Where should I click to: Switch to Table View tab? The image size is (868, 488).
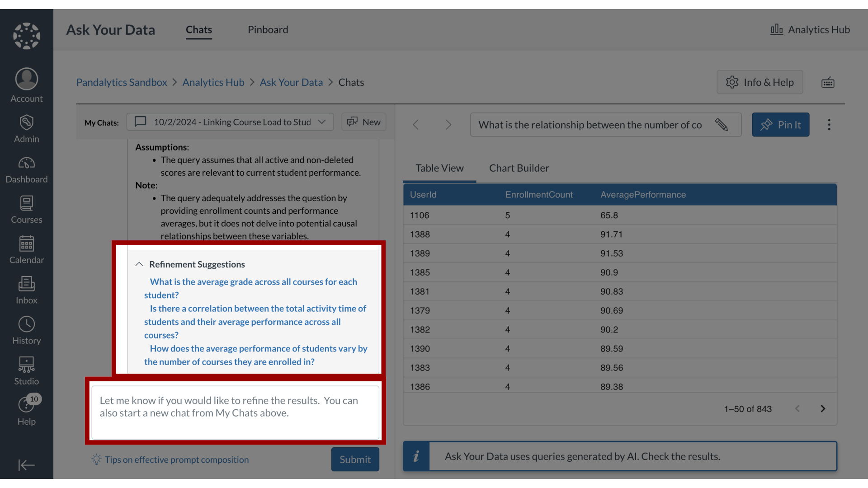pyautogui.click(x=439, y=168)
